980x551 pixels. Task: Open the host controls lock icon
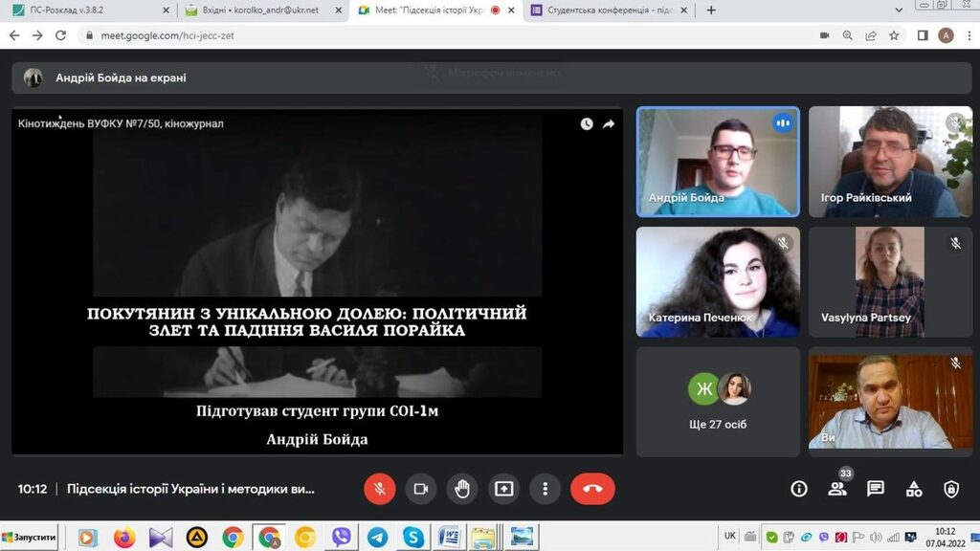click(x=950, y=489)
